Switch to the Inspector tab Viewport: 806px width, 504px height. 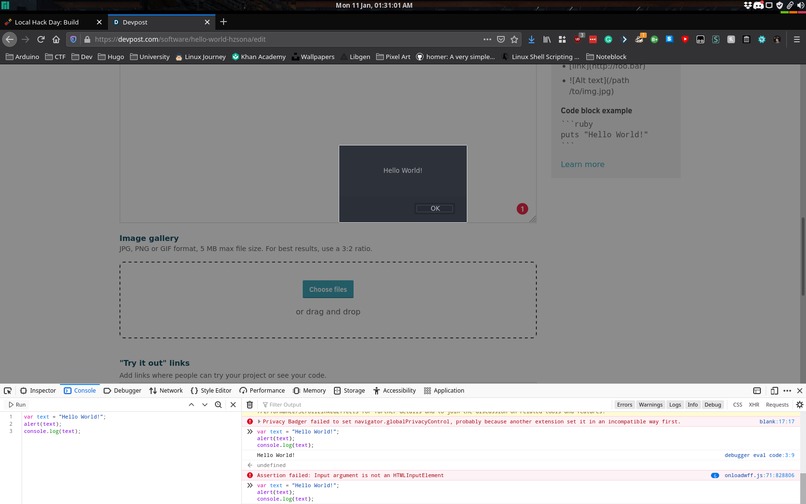point(38,391)
